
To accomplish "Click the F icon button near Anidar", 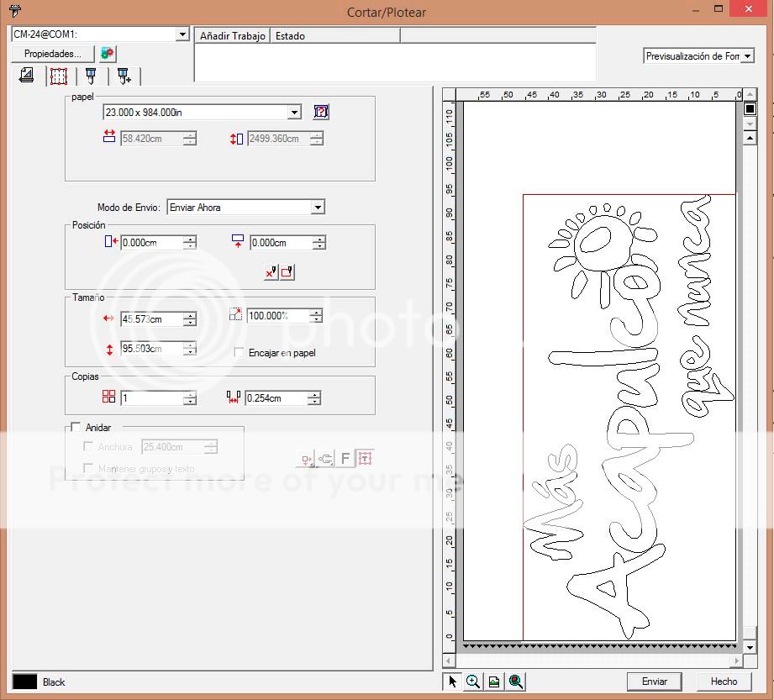I will point(345,459).
